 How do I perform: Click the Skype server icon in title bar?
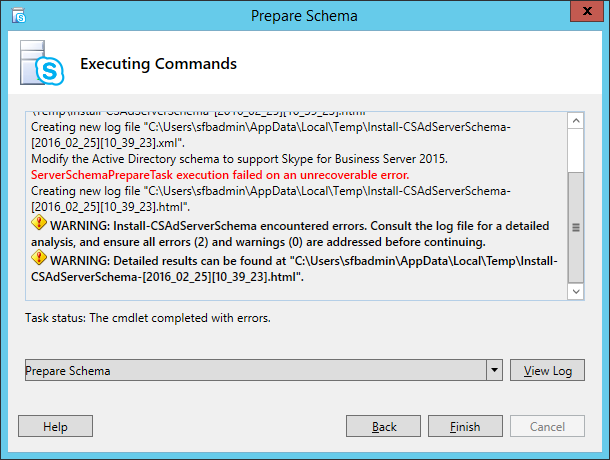tap(19, 16)
